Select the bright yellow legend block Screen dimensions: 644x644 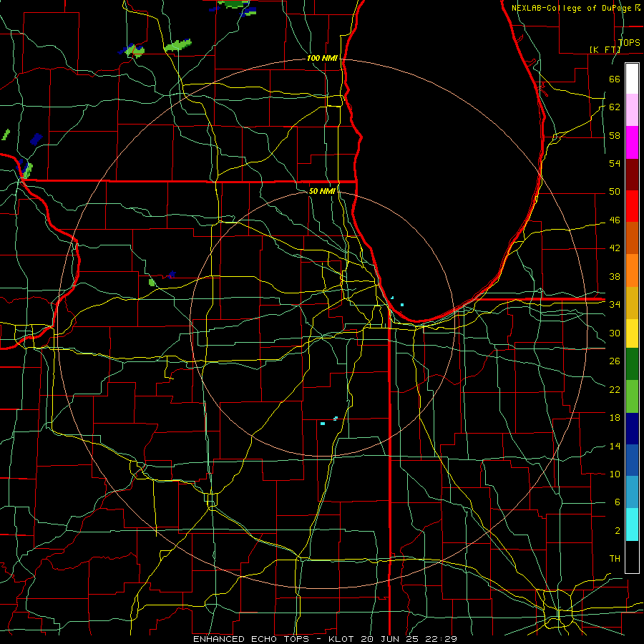pyautogui.click(x=632, y=333)
